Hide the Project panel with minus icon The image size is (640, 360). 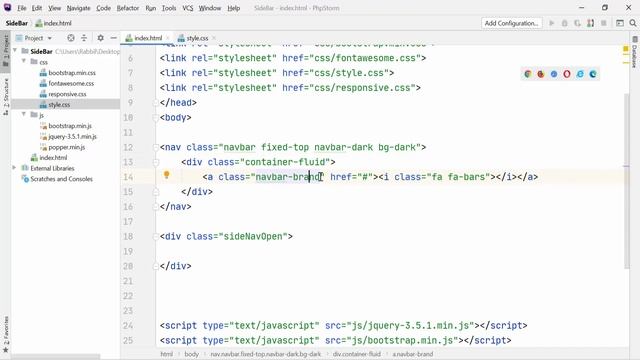113,38
